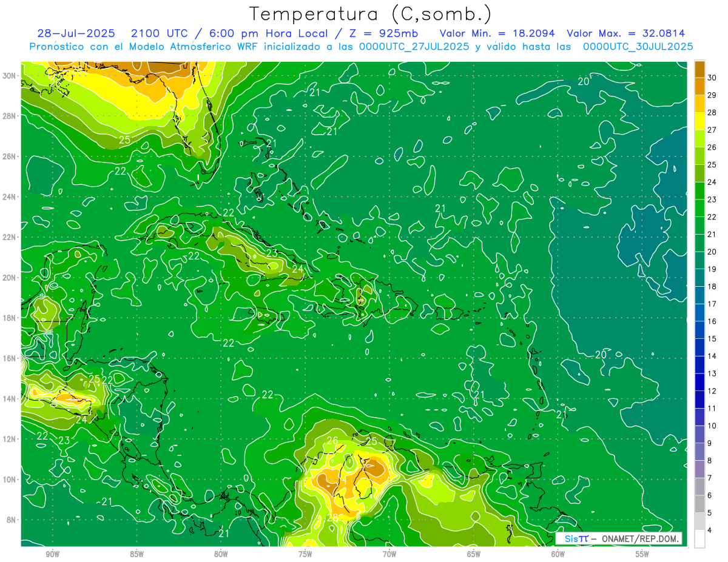Click the 90W longitude axis label
This screenshot has height=562, width=728.
click(52, 554)
